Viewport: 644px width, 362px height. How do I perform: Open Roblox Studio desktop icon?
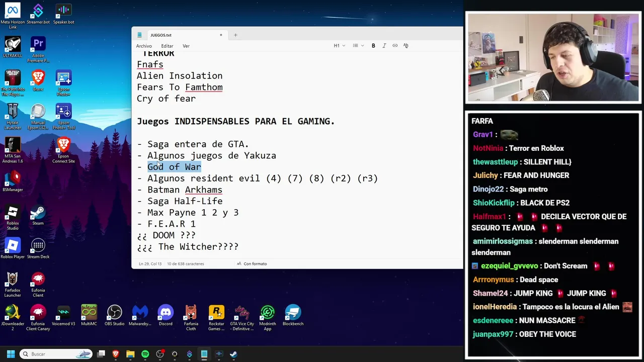(x=13, y=217)
